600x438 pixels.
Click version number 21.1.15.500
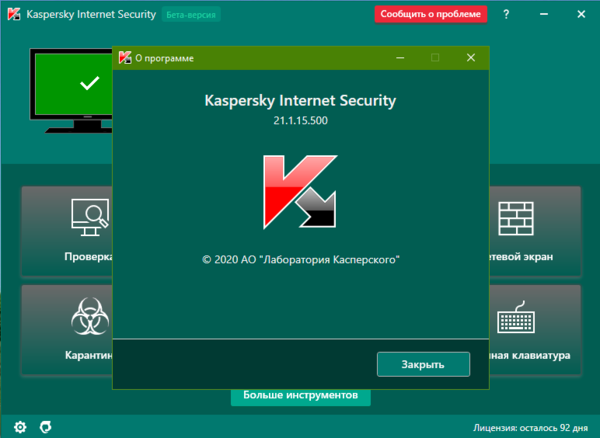tap(300, 120)
